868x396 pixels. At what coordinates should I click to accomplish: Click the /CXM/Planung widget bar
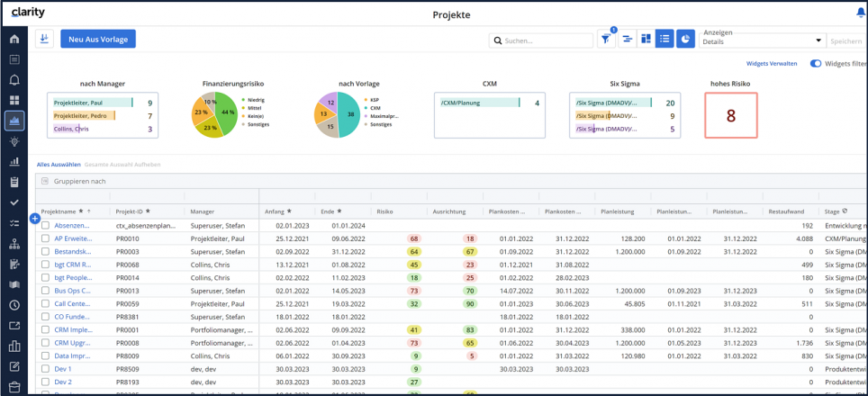pos(480,103)
